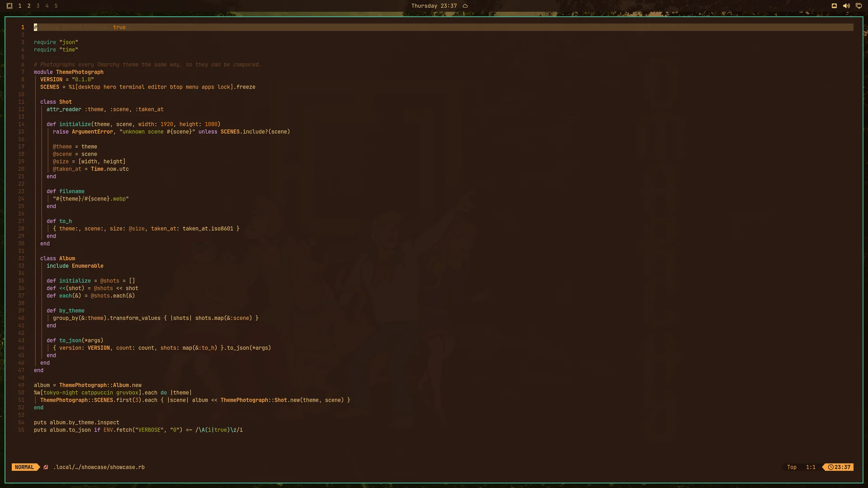Place the cursor on the def to_json line
This screenshot has height=488, width=868.
[75, 341]
